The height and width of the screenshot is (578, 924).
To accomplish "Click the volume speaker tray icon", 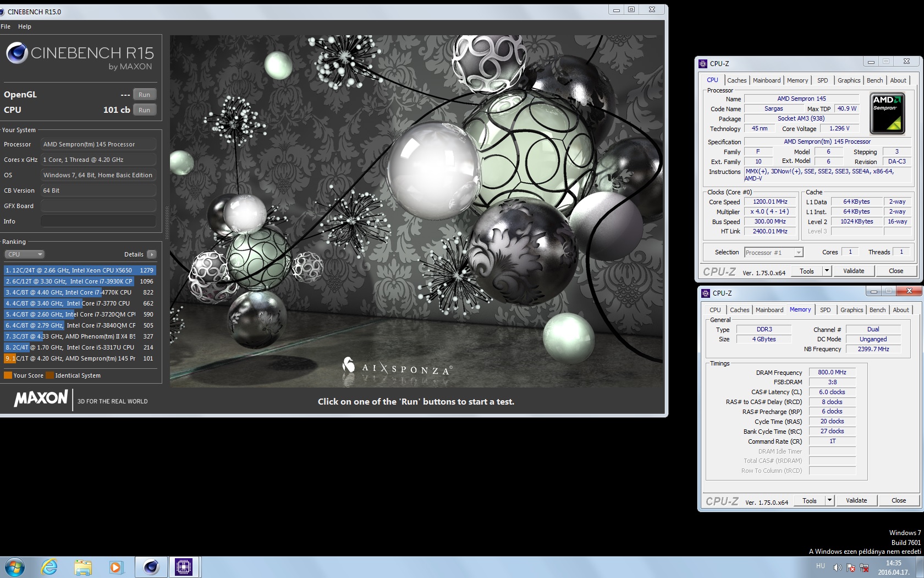I will 837,567.
